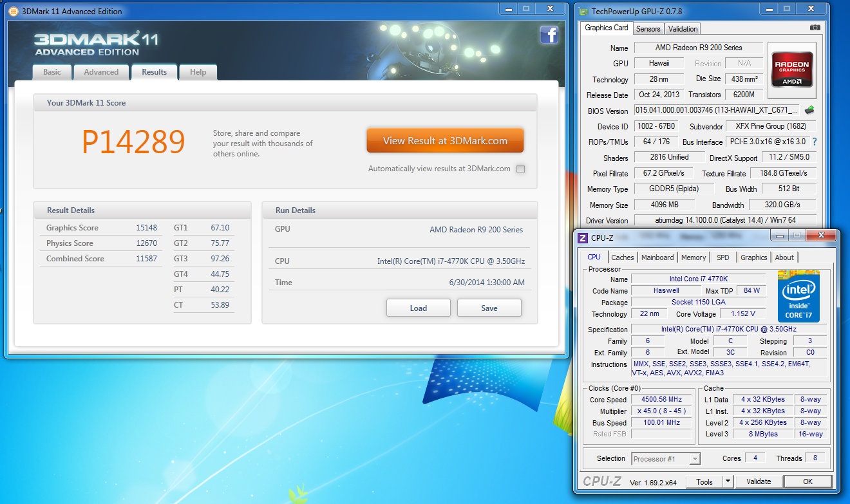Click View Result at 3DMark.com button
850x504 pixels.
pyautogui.click(x=445, y=140)
